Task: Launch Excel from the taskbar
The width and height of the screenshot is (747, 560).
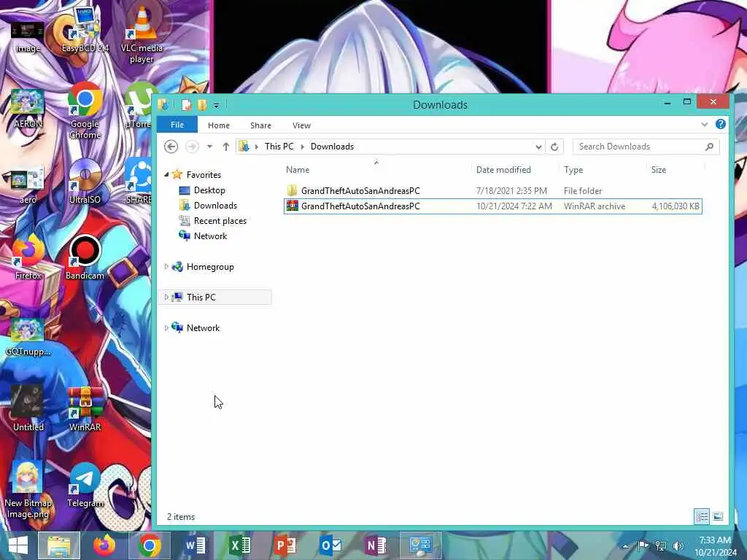Action: pyautogui.click(x=240, y=545)
